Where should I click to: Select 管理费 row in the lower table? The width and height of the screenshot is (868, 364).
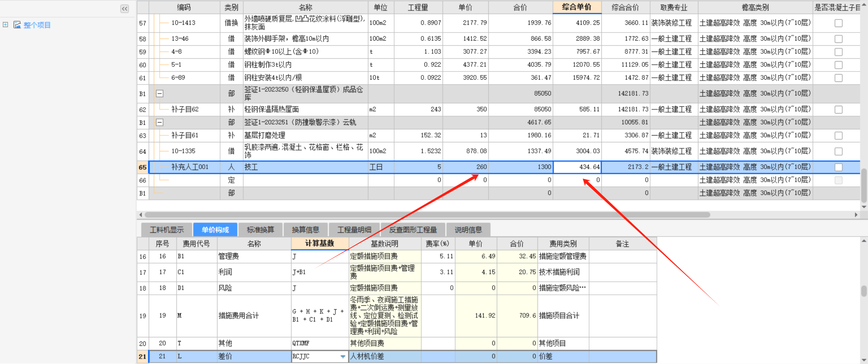[x=397, y=257]
